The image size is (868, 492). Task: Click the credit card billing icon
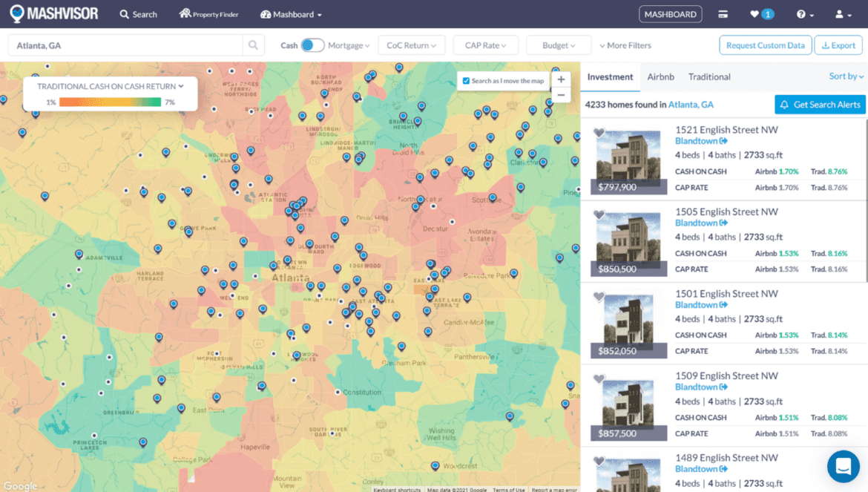click(722, 13)
